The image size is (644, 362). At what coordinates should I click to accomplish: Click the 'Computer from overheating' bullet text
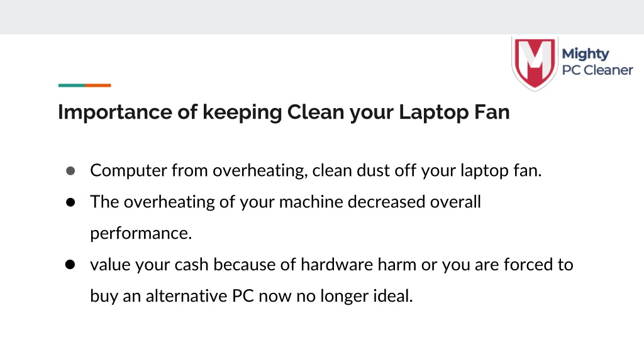click(x=199, y=170)
